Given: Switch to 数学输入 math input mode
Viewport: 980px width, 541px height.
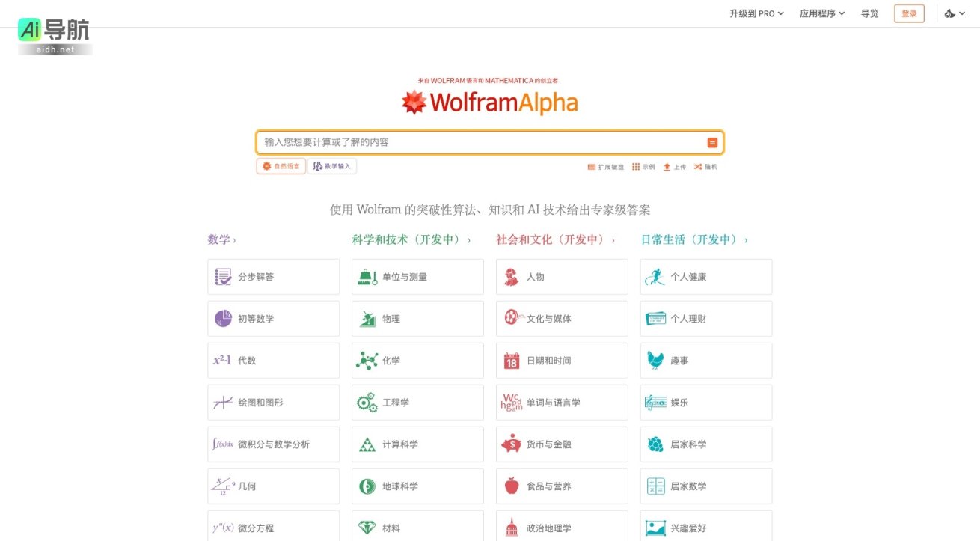Looking at the screenshot, I should 332,166.
